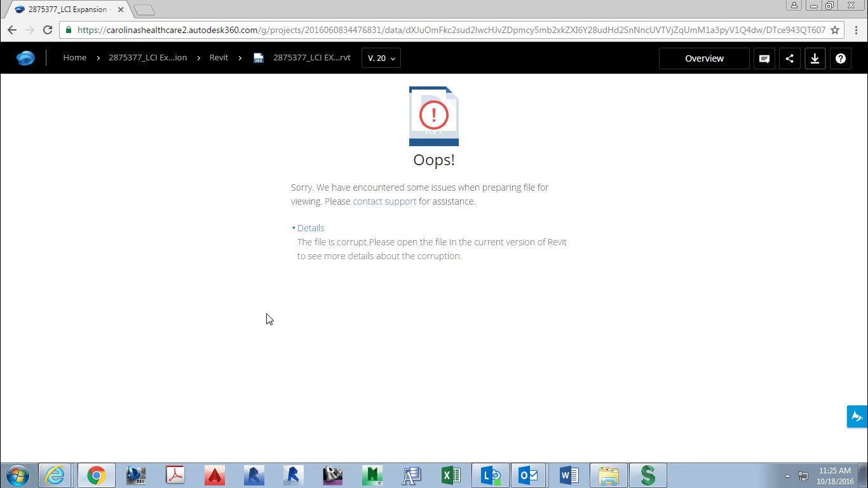Collapse the Details section
868x488 pixels.
308,228
